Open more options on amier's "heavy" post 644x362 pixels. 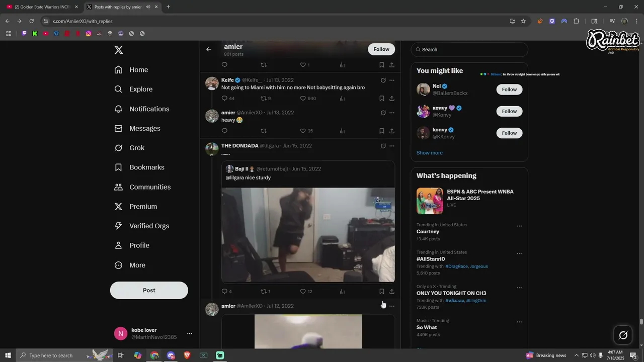coord(392,113)
